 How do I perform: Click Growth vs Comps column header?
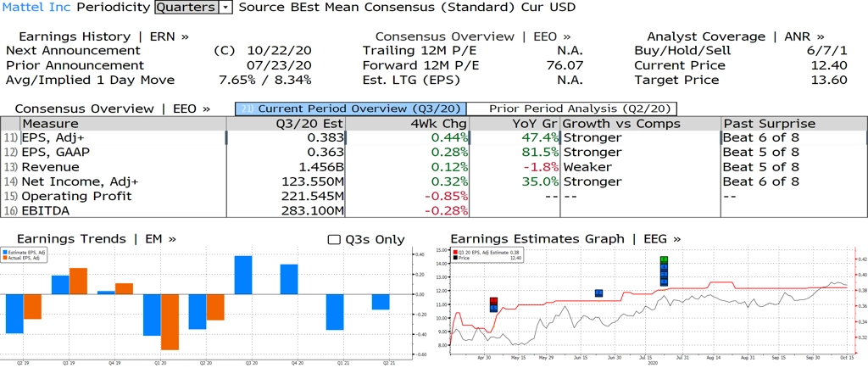pyautogui.click(x=641, y=124)
